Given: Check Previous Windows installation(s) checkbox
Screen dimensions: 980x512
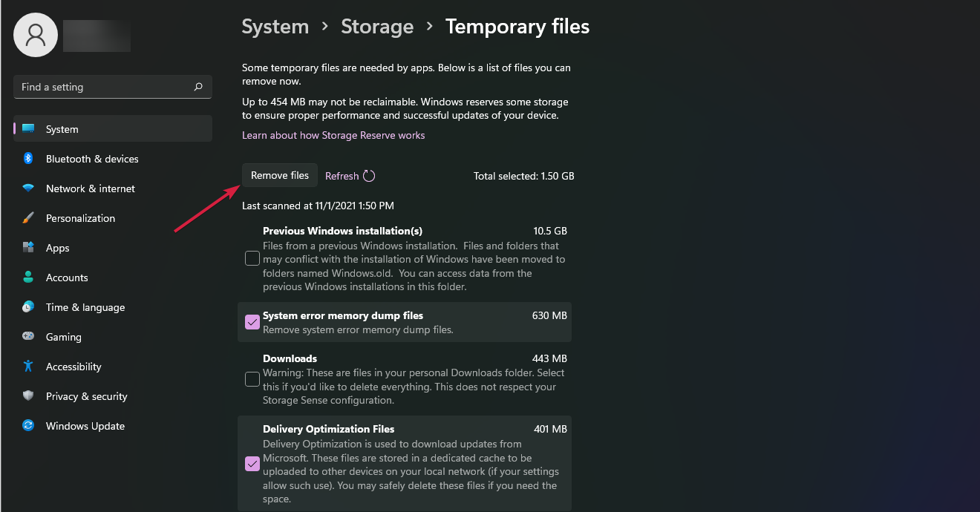Looking at the screenshot, I should (252, 258).
